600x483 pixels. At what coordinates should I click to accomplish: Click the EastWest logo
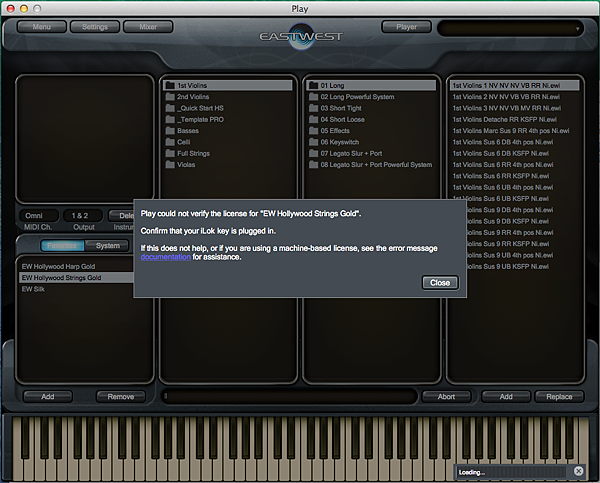[x=301, y=37]
